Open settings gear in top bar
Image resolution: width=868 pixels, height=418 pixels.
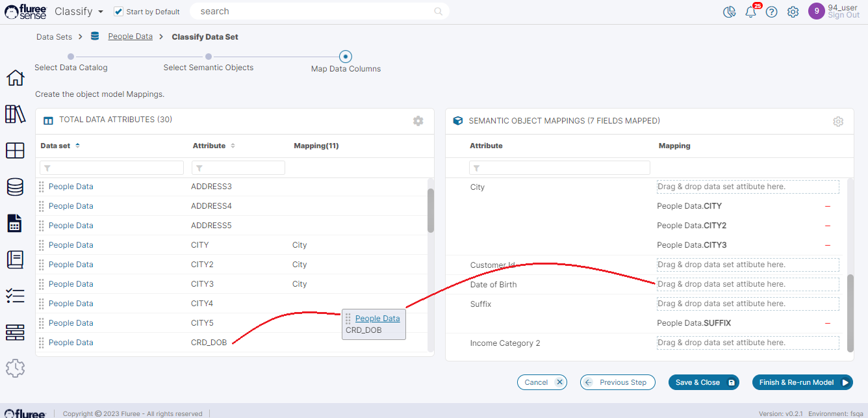[793, 12]
